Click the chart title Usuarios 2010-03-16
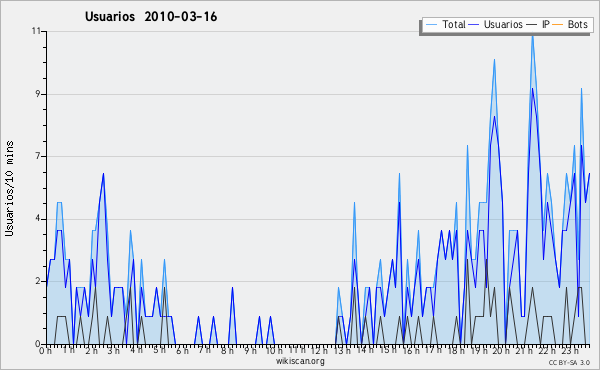 [x=151, y=17]
